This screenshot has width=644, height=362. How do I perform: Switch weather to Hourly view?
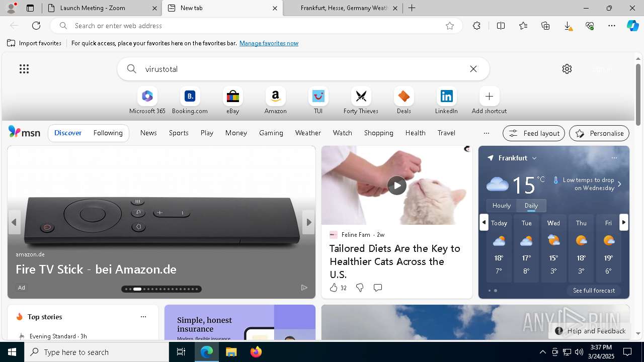[x=501, y=206]
